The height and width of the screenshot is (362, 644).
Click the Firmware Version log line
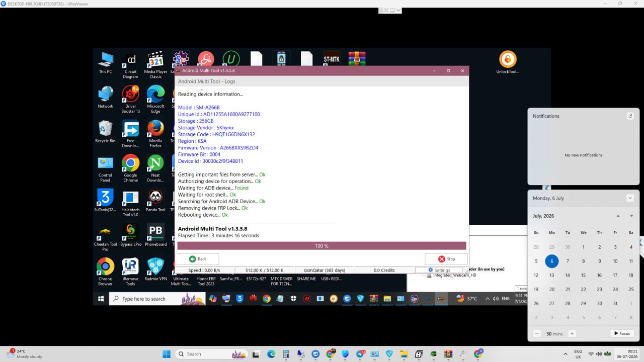pyautogui.click(x=218, y=148)
